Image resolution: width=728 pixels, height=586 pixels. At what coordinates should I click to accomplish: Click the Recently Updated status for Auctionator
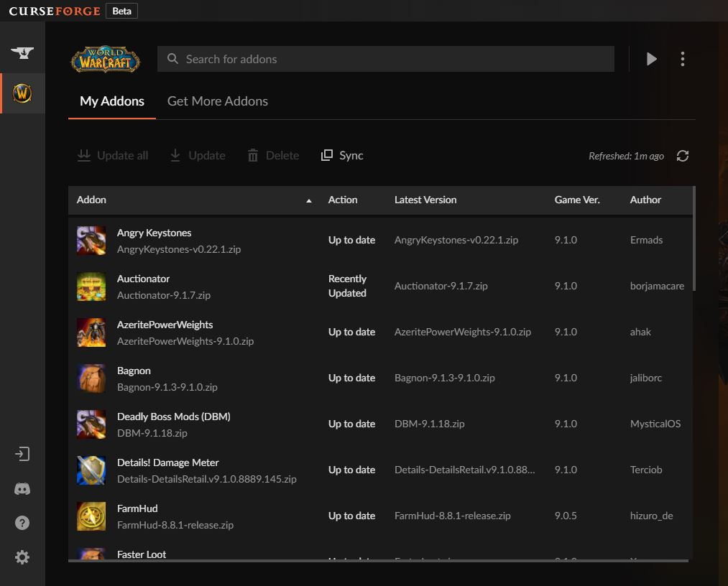coord(347,286)
